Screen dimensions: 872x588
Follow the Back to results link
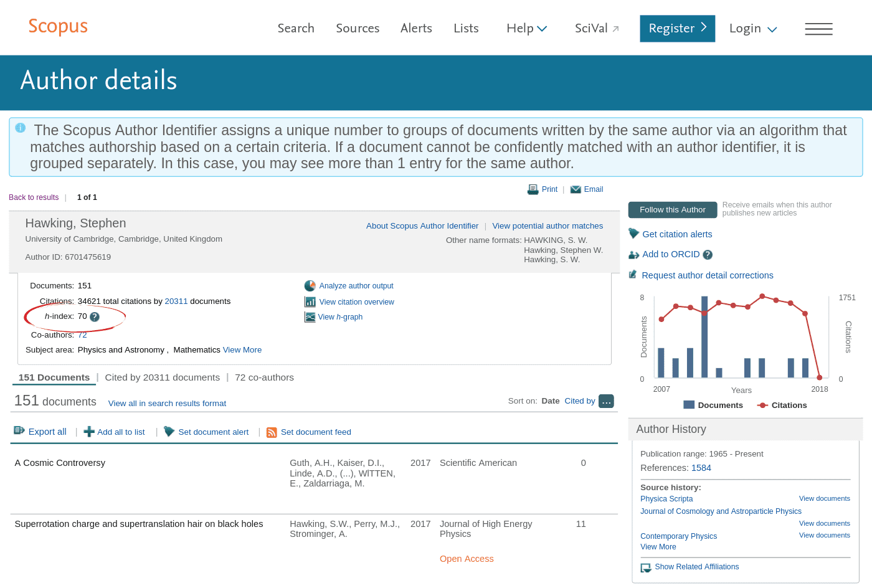point(33,197)
